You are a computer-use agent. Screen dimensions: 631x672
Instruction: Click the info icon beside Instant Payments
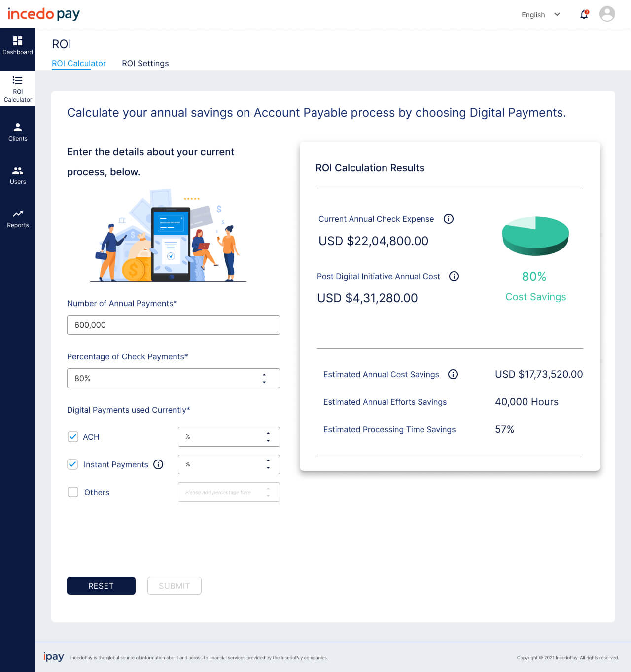tap(158, 464)
